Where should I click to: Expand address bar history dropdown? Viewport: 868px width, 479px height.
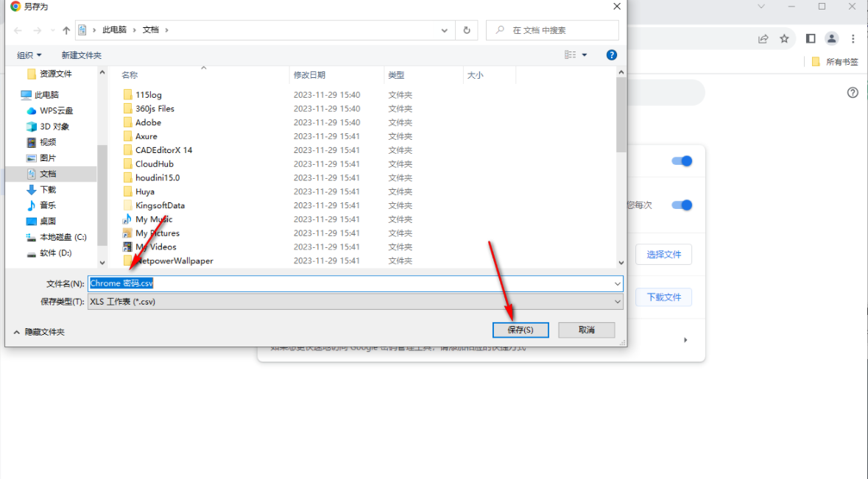(444, 30)
